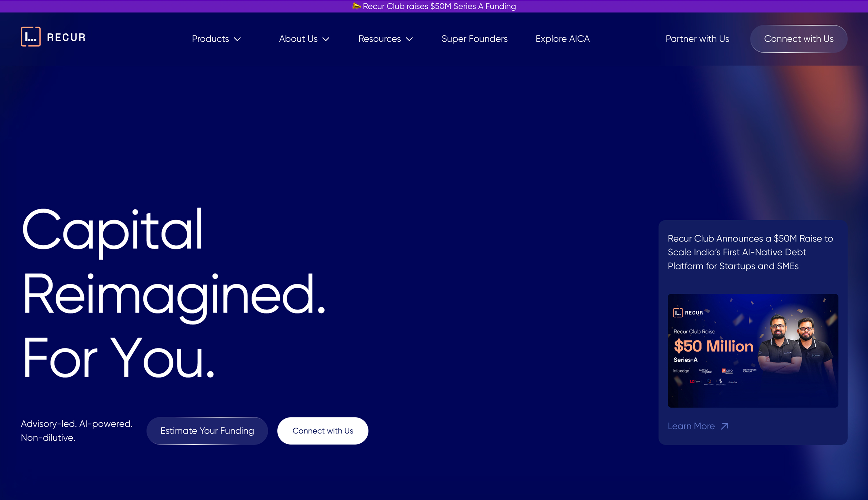Image resolution: width=868 pixels, height=500 pixels.
Task: Expand the About Us chevron arrow
Action: click(326, 39)
